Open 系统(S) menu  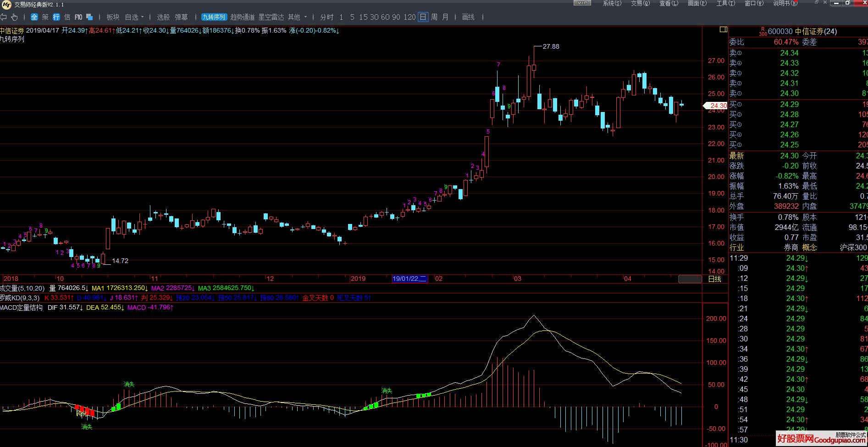point(612,3)
